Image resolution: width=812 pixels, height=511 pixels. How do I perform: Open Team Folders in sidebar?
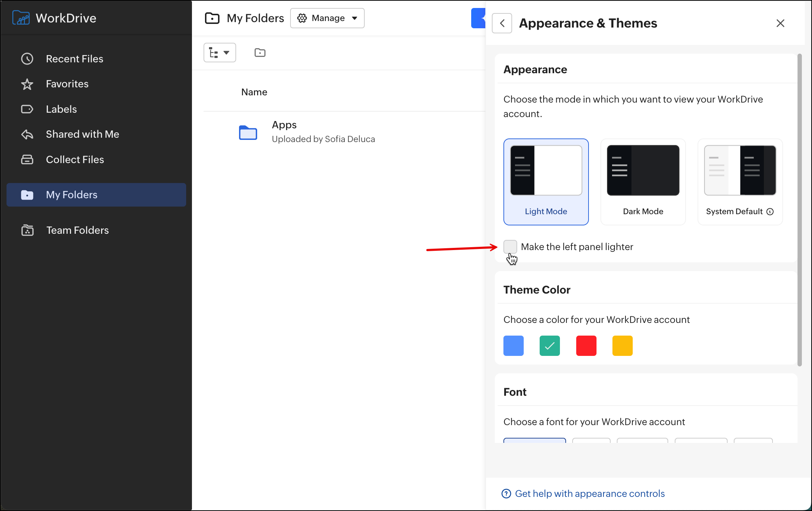coord(77,230)
